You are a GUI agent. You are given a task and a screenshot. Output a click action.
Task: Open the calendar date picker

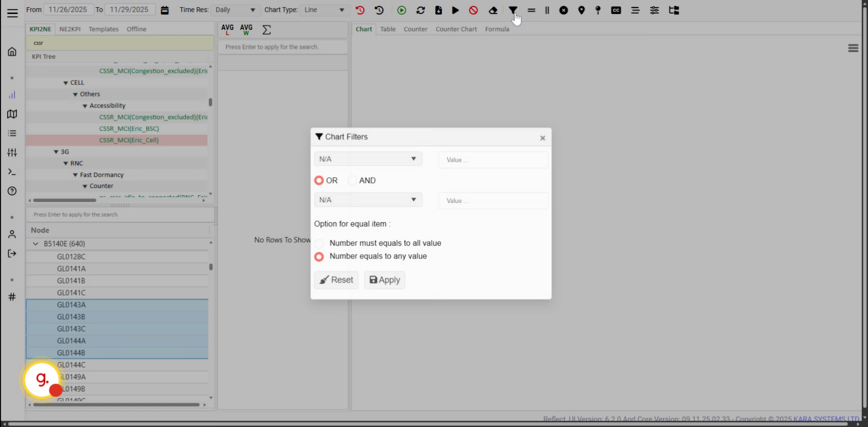pyautogui.click(x=165, y=10)
